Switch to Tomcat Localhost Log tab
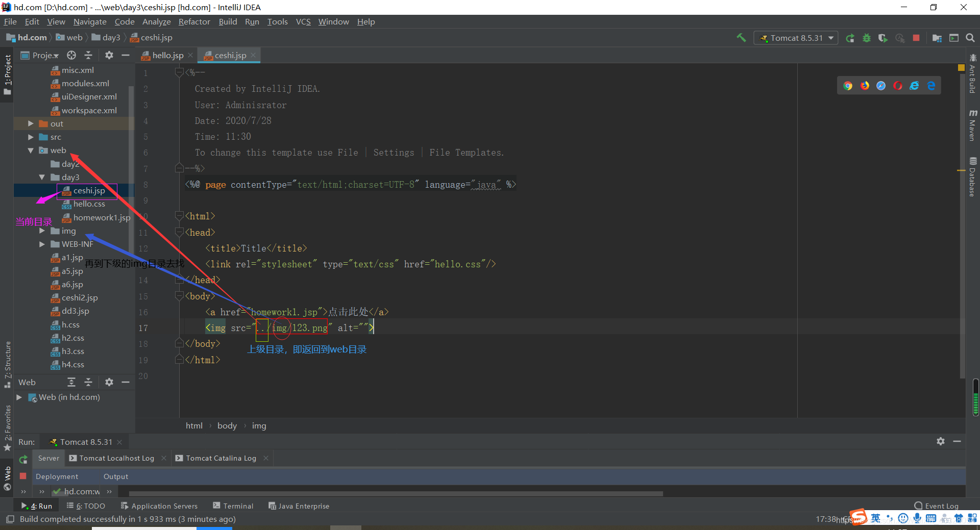980x530 pixels. coord(117,458)
